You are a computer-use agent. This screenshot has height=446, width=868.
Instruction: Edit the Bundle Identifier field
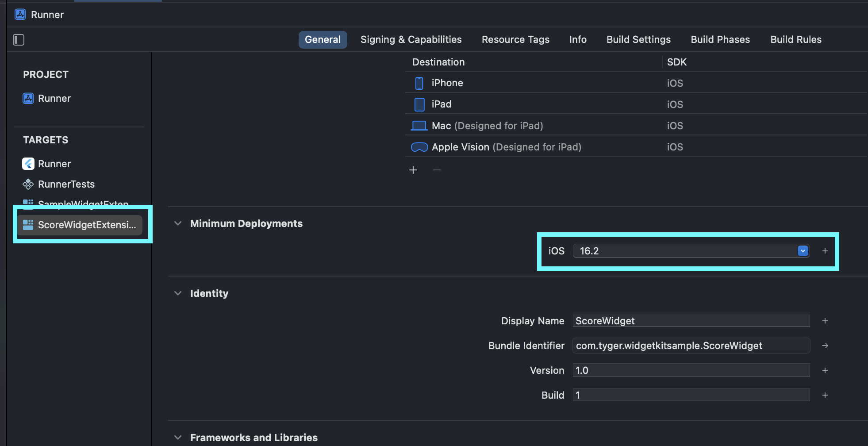click(691, 346)
